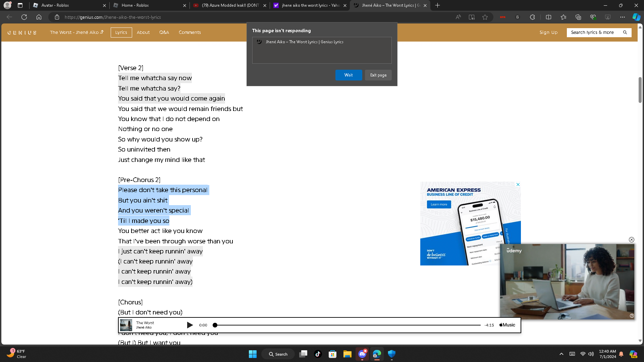Open TikTok from the taskbar
644x362 pixels.
pyautogui.click(x=318, y=354)
